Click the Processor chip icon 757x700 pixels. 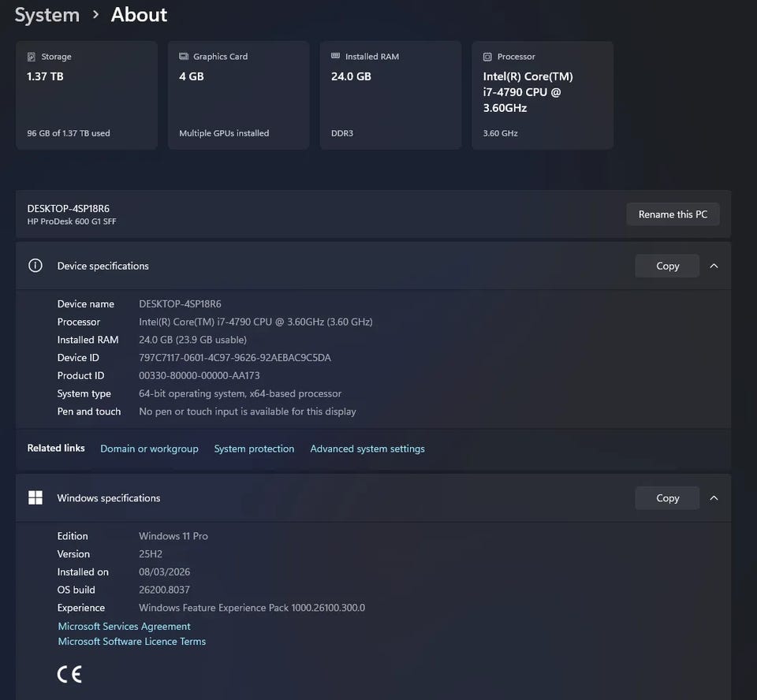(488, 57)
